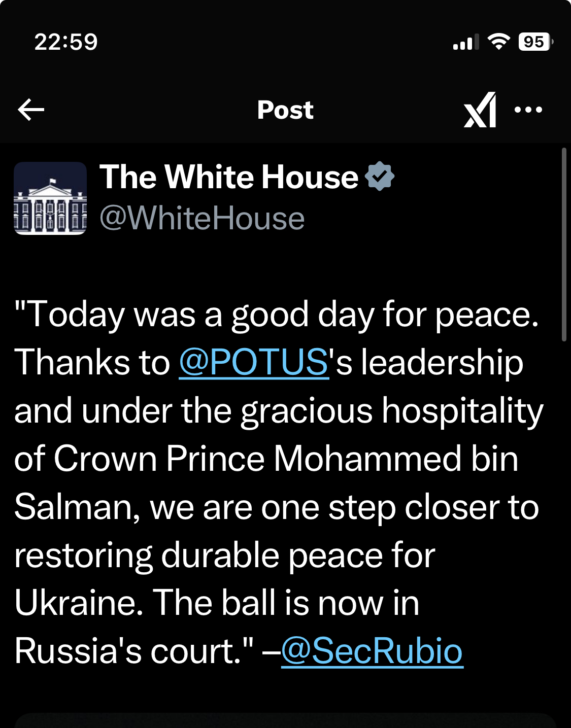This screenshot has width=571, height=728.
Task: Tap the back arrow
Action: tap(31, 110)
